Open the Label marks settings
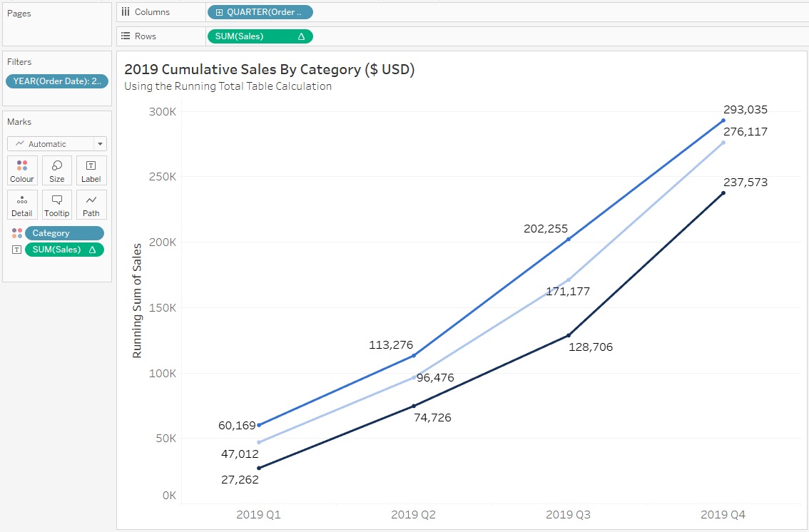 (x=91, y=170)
